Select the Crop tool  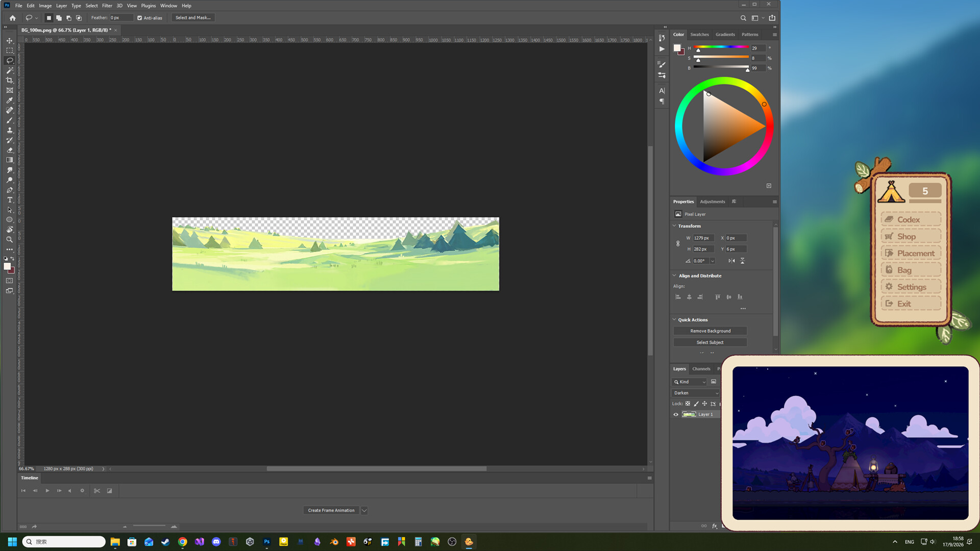pos(9,80)
